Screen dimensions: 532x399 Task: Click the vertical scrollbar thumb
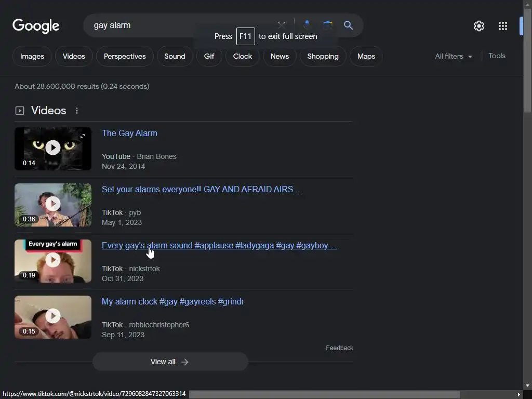pos(527,61)
